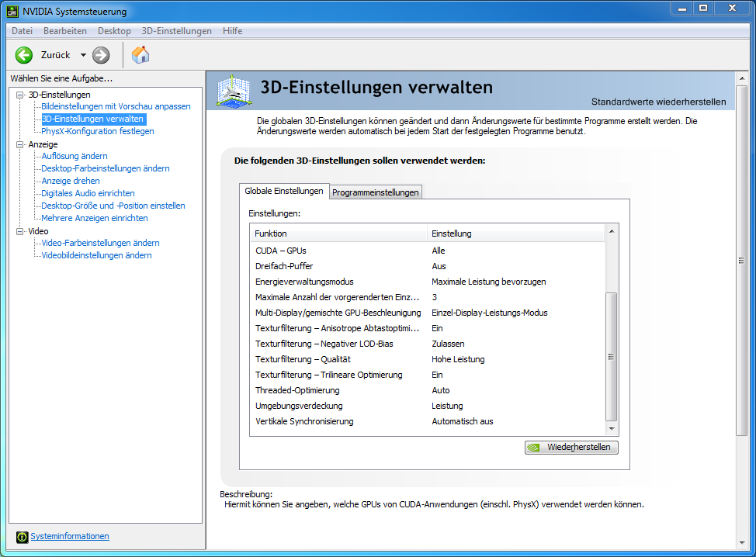
Task: Select Texturfilterung – Negativer LOD-Bias row
Action: point(428,344)
